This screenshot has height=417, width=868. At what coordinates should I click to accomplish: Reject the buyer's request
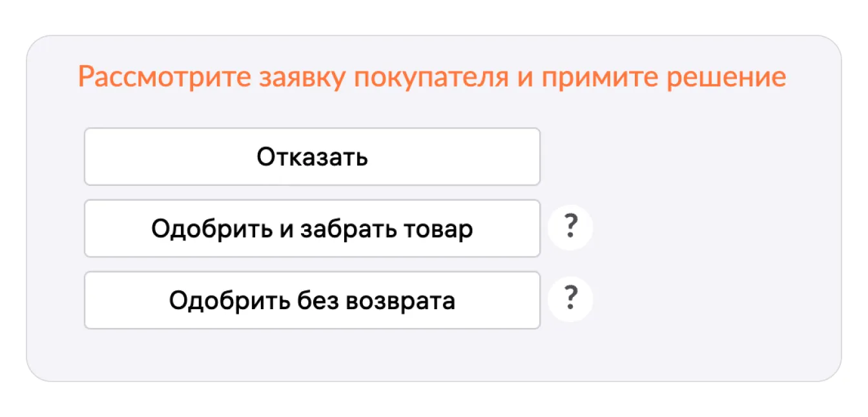tap(312, 157)
